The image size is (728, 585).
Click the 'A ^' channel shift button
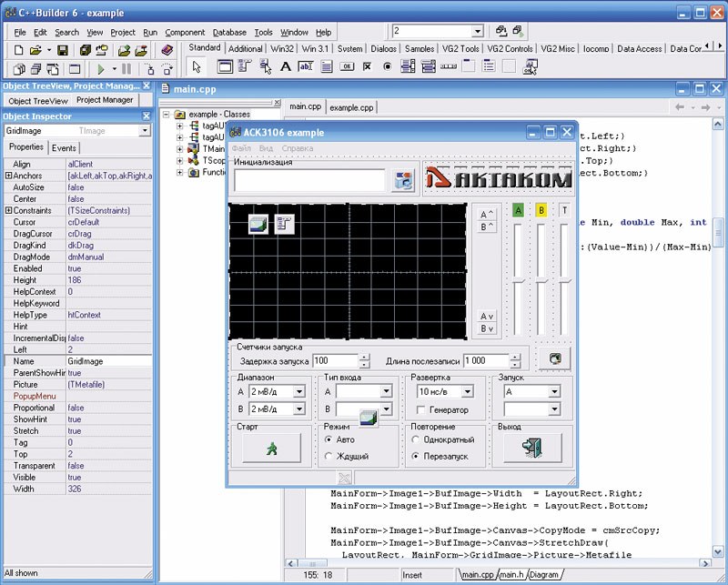pos(487,215)
